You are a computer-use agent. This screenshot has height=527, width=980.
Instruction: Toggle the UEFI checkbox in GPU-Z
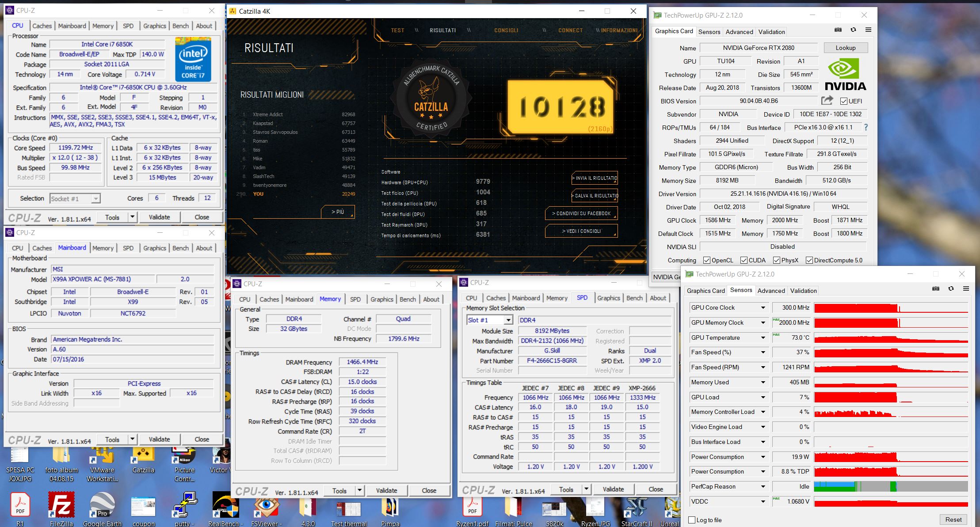[x=843, y=101]
